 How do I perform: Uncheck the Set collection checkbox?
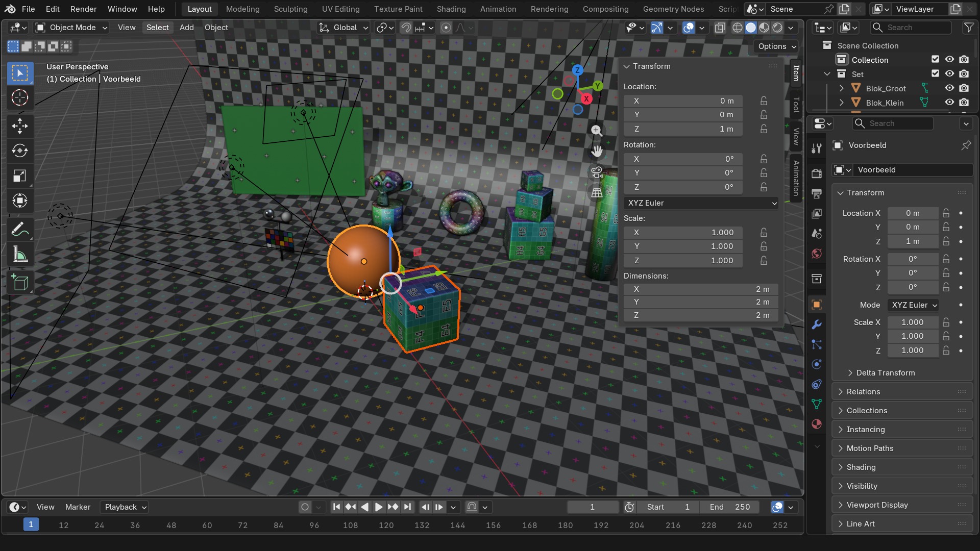(x=935, y=74)
